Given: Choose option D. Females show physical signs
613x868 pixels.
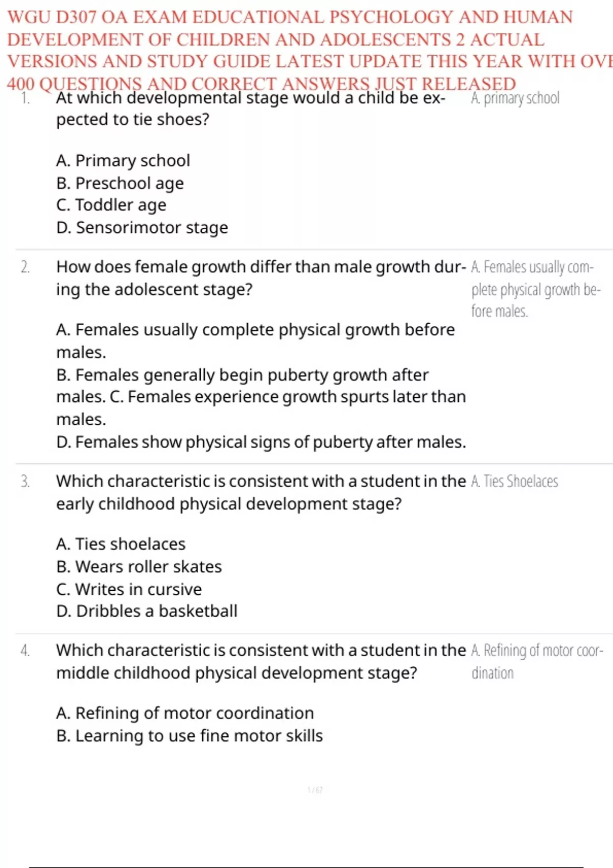Looking at the screenshot, I should click(261, 442).
